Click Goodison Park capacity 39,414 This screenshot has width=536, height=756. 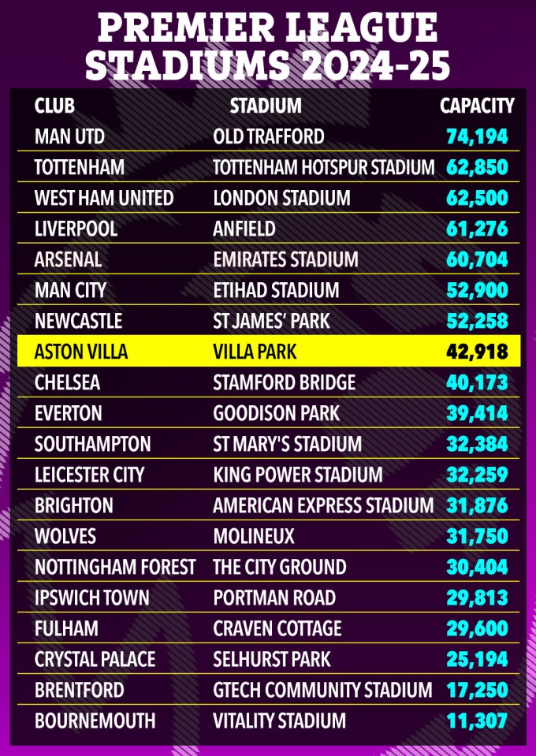coord(477,413)
